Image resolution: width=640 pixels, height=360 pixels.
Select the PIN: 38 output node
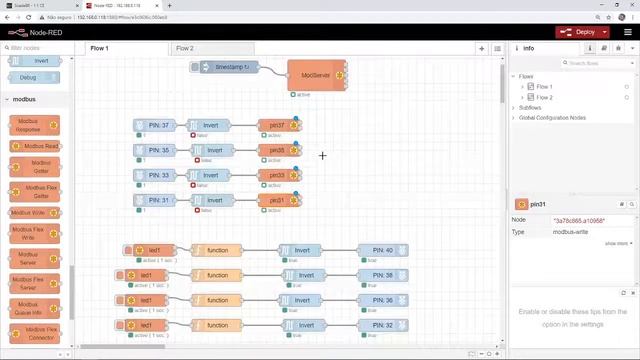click(x=383, y=276)
